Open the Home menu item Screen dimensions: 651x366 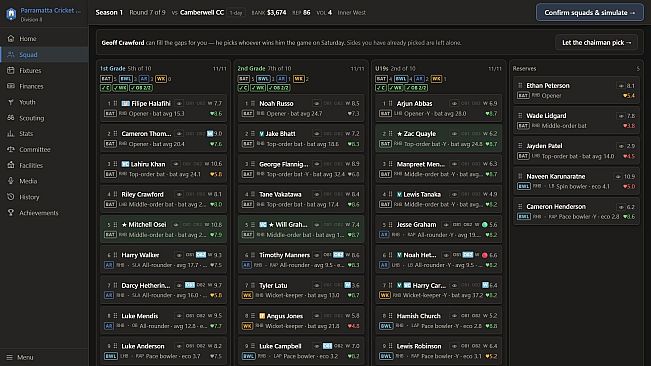(x=44, y=39)
